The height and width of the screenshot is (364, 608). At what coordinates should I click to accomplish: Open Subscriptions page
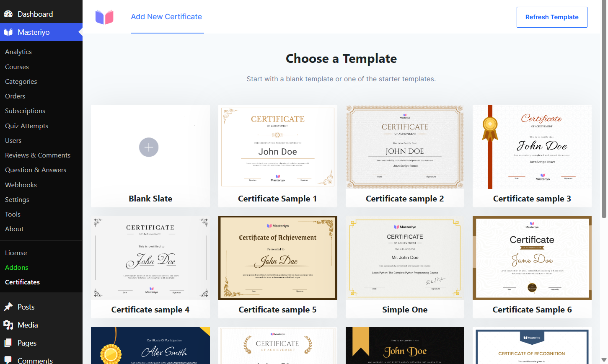(25, 111)
